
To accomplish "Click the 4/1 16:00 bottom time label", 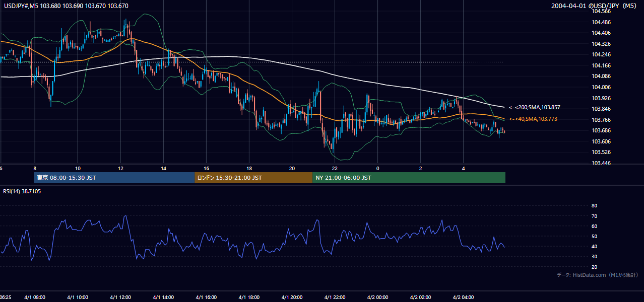I will (206, 297).
